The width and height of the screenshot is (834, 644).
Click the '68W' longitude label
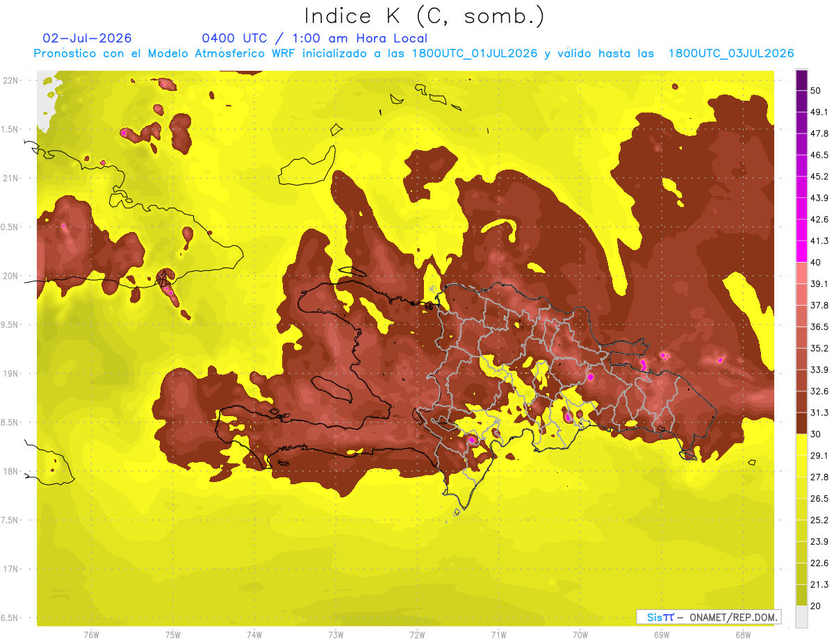click(743, 635)
